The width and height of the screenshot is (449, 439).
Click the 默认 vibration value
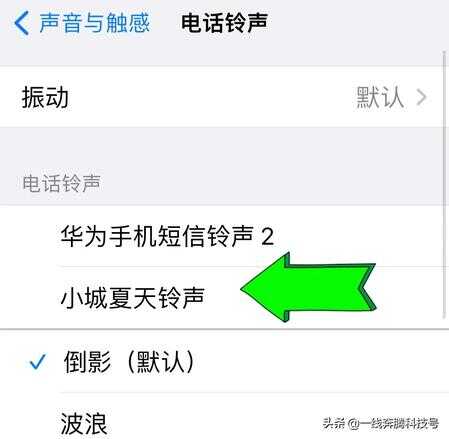[380, 97]
